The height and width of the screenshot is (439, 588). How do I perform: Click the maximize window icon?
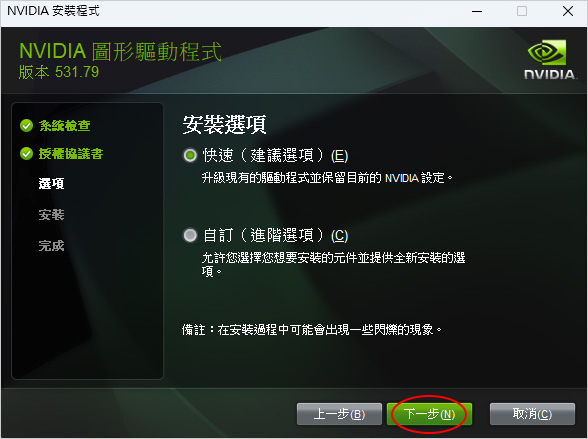522,11
